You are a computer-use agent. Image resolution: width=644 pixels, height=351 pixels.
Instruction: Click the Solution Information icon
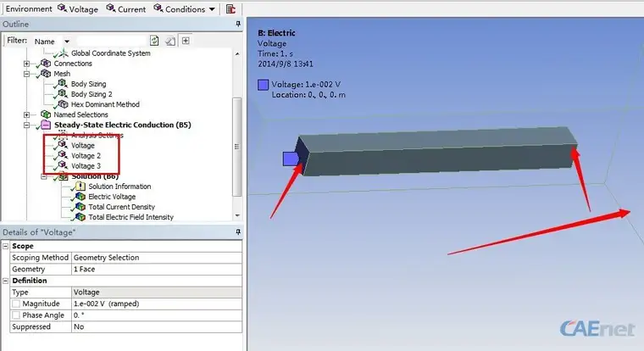coord(80,187)
